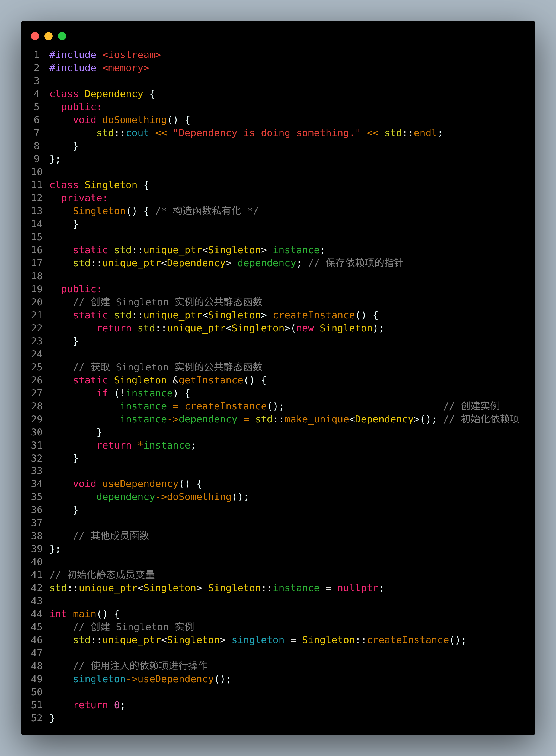Image resolution: width=556 pixels, height=756 pixels.
Task: Click '<memory>' on line 2
Action: click(126, 68)
